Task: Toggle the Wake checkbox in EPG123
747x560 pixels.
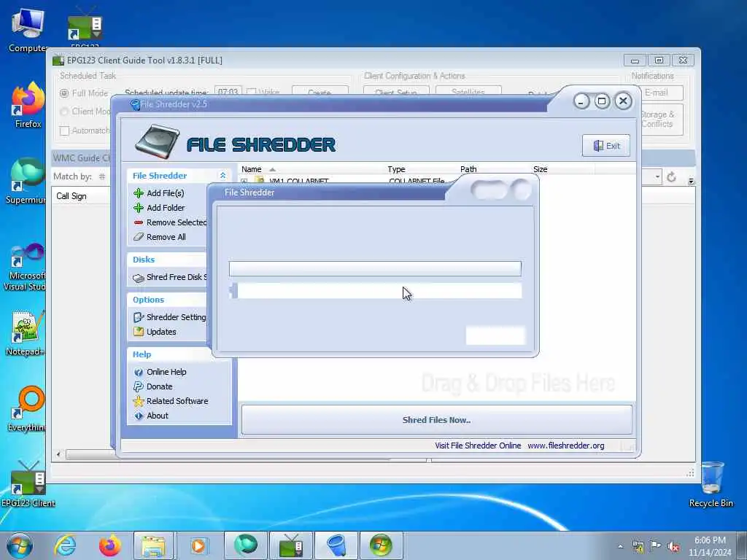Action: click(x=252, y=91)
